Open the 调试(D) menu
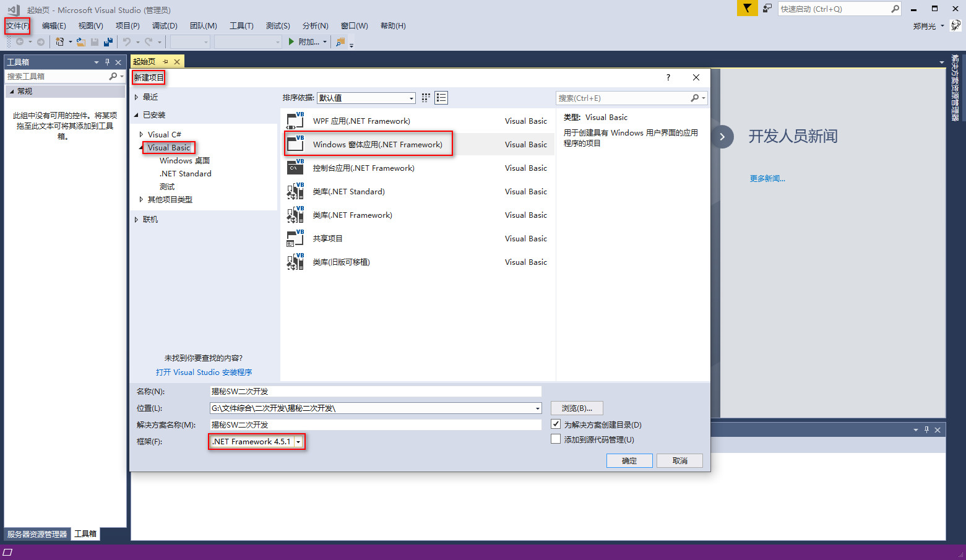 (x=165, y=26)
